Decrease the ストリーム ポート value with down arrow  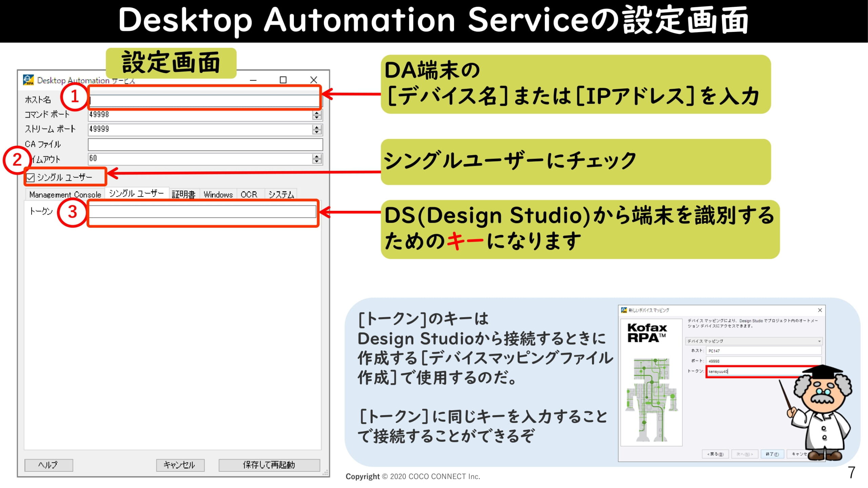[317, 132]
